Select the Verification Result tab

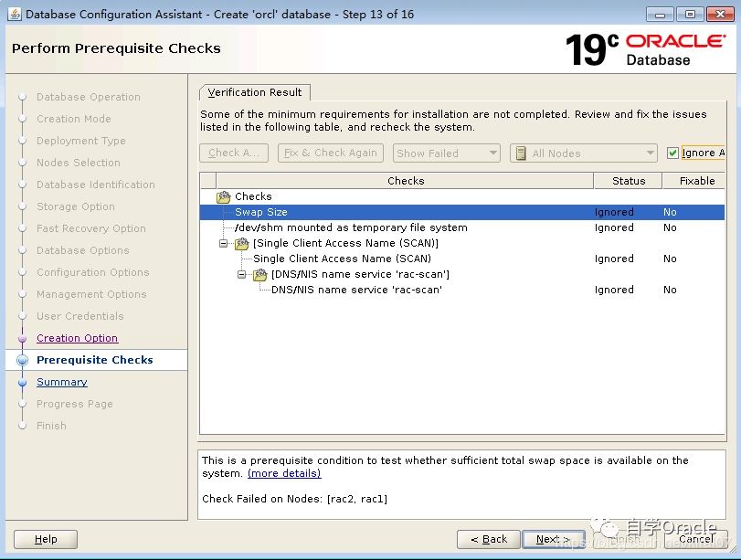click(255, 92)
